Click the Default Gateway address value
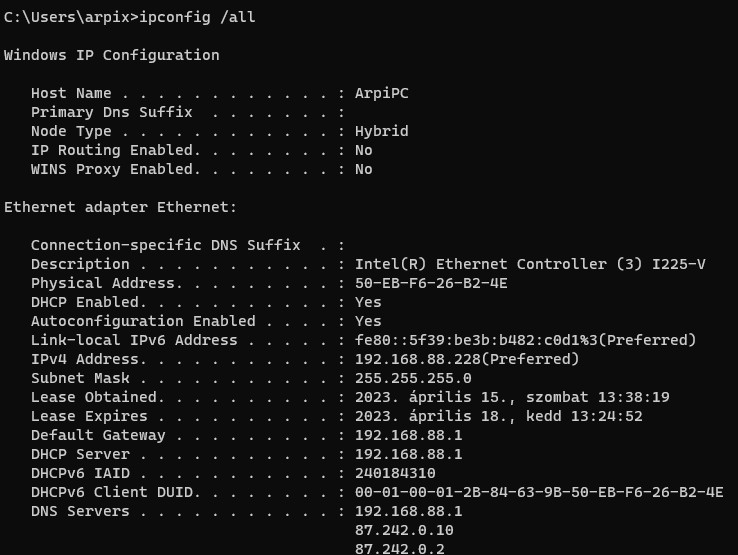The image size is (738, 555). (408, 435)
